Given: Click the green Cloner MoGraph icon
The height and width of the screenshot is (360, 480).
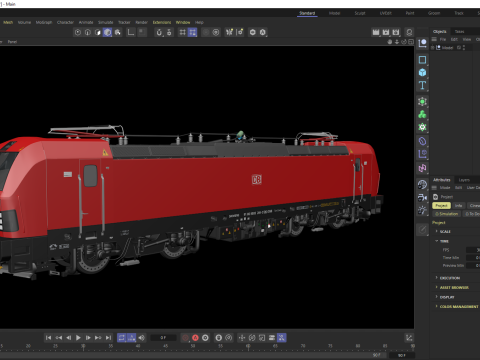Looking at the screenshot, I should [422, 114].
